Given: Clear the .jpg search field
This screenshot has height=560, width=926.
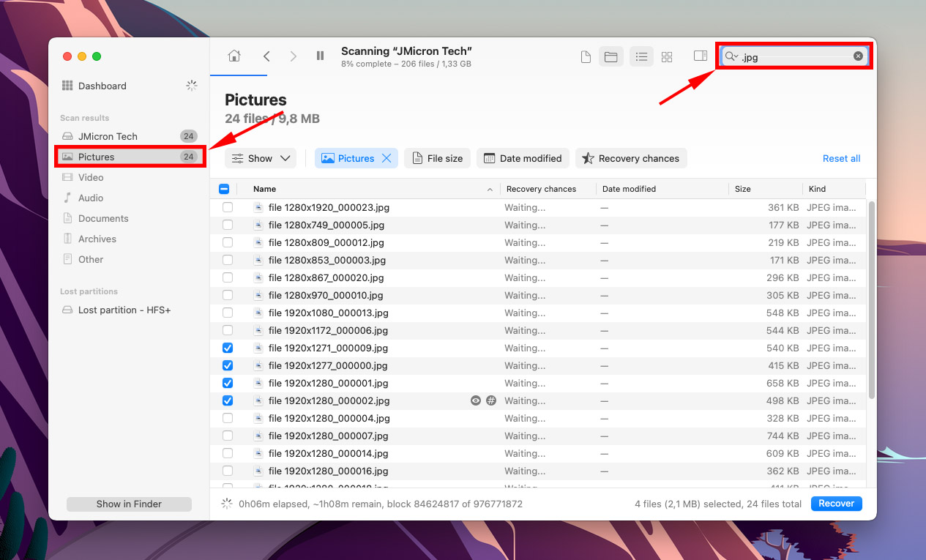Looking at the screenshot, I should click(857, 56).
